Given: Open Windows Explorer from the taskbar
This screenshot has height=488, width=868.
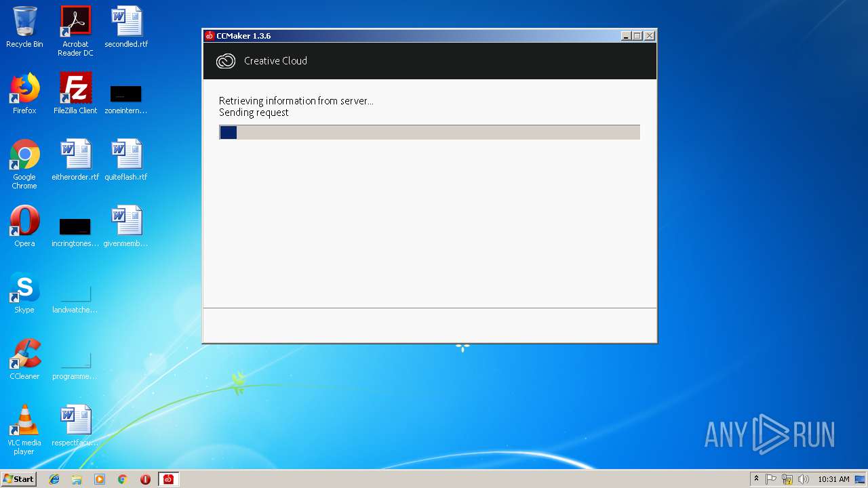Looking at the screenshot, I should (77, 479).
